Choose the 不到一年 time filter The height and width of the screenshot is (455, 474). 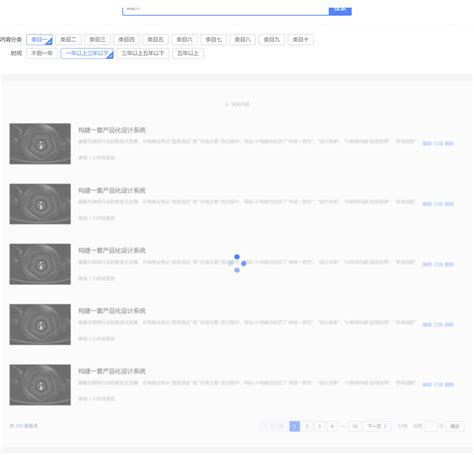pyautogui.click(x=42, y=53)
